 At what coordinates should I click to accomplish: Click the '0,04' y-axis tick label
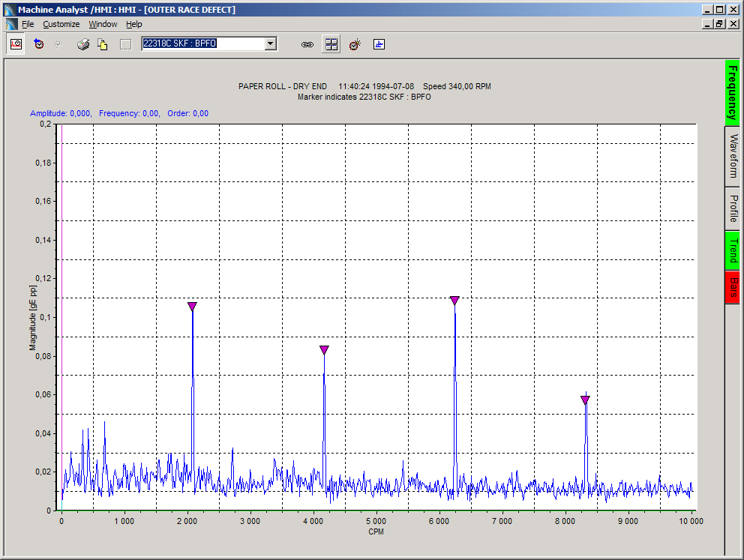tap(43, 433)
